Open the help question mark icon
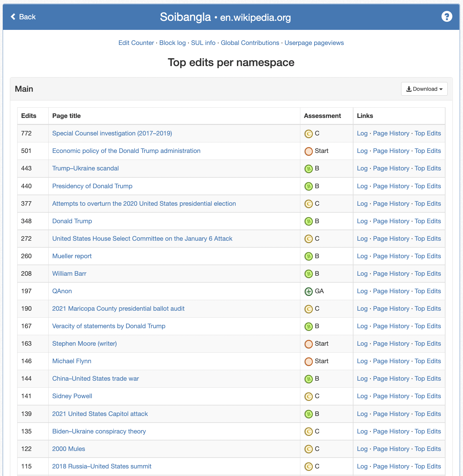 pyautogui.click(x=447, y=16)
